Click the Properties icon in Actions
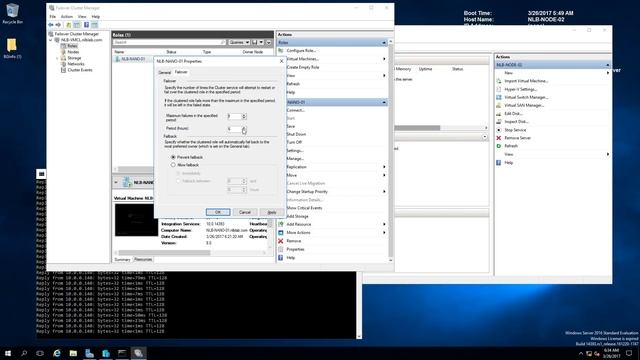 coord(281,249)
